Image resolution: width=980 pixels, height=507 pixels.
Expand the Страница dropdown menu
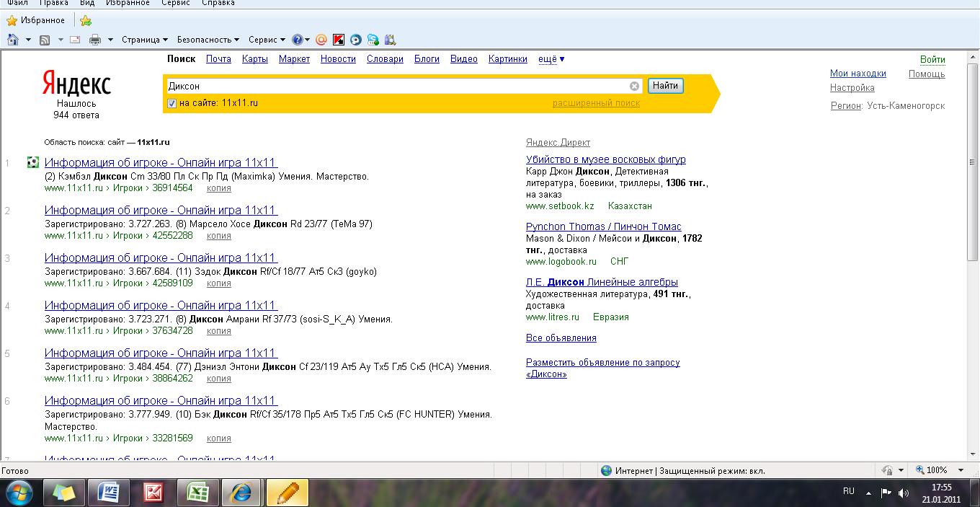tap(144, 40)
